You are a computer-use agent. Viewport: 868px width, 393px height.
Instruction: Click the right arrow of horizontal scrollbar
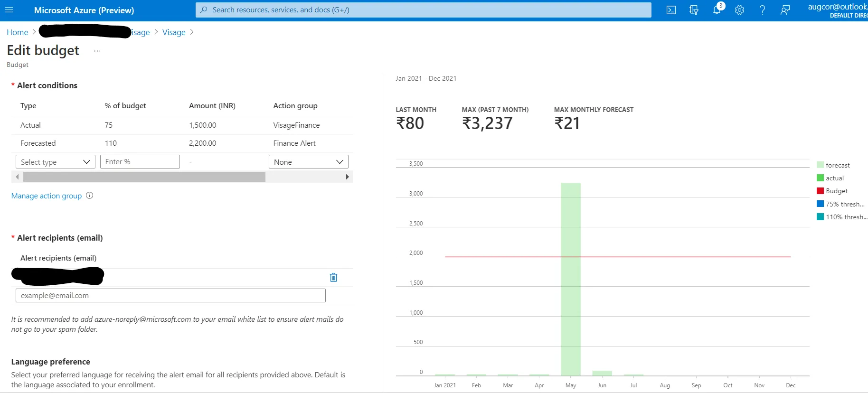coord(347,177)
